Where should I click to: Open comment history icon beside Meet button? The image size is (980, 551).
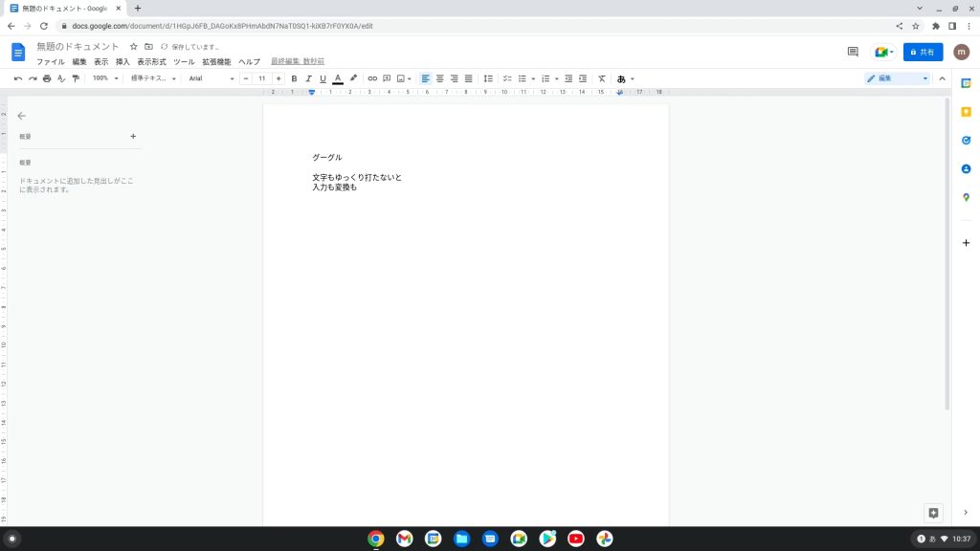click(853, 52)
